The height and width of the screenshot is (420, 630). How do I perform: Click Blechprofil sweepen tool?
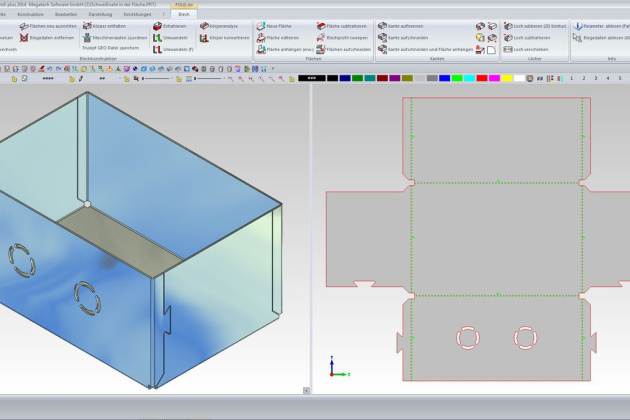pos(320,37)
